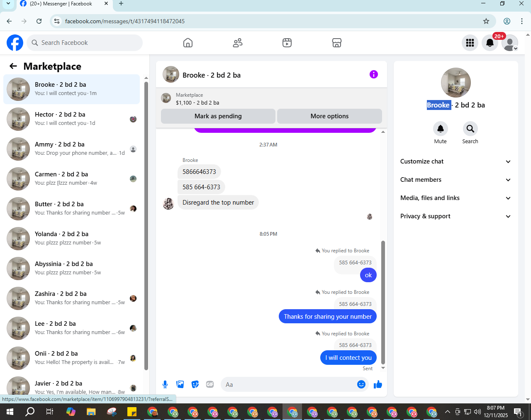Choose a GIF icon
The width and height of the screenshot is (531, 420).
click(210, 384)
